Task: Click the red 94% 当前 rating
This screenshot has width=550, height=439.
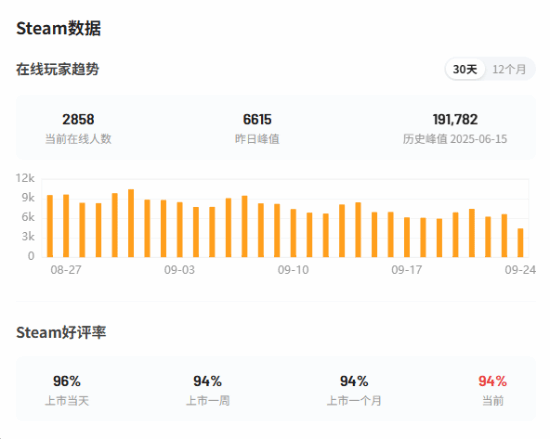Action: pyautogui.click(x=492, y=381)
